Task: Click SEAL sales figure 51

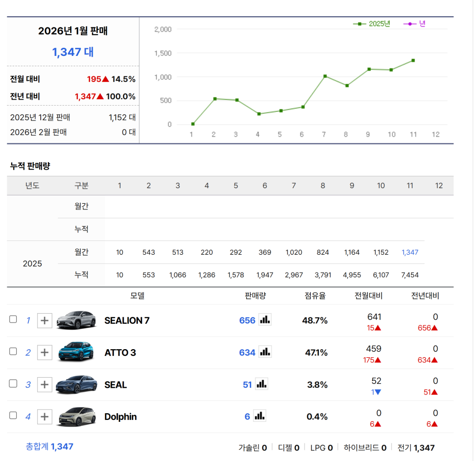Action: 248,385
